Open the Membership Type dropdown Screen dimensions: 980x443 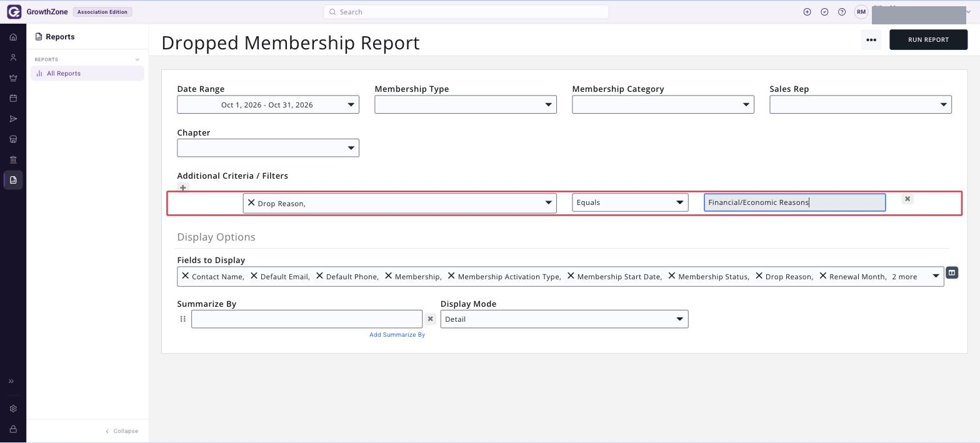point(466,104)
